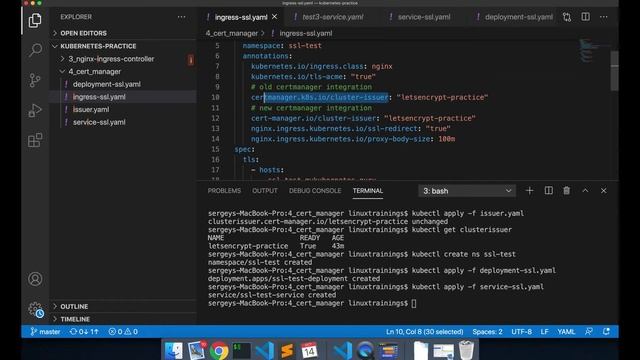Split the terminal panel

(x=549, y=191)
